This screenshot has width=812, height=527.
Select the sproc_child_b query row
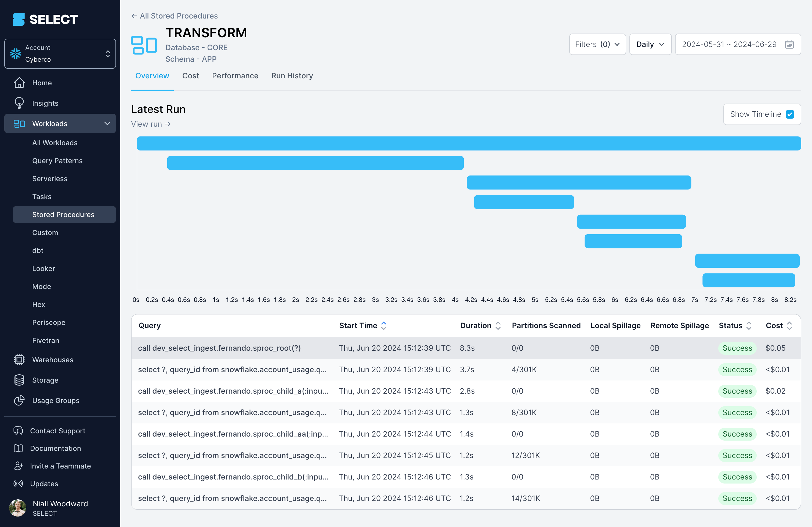click(x=466, y=477)
